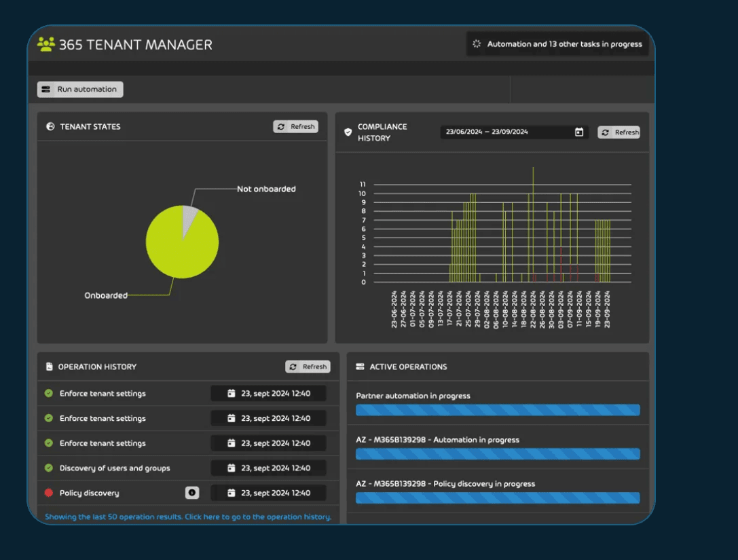This screenshot has width=738, height=560.
Task: Click calendar icon on first Enforce tenant settings row
Action: (x=231, y=393)
